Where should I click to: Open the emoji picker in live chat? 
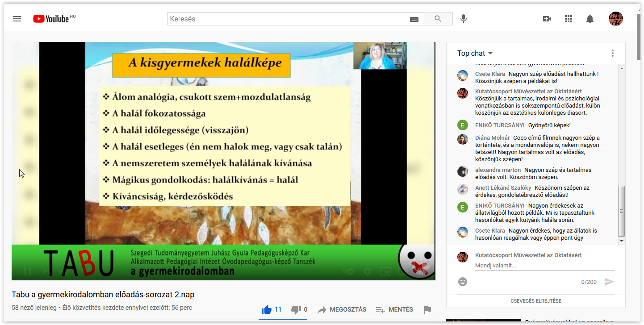click(x=463, y=282)
